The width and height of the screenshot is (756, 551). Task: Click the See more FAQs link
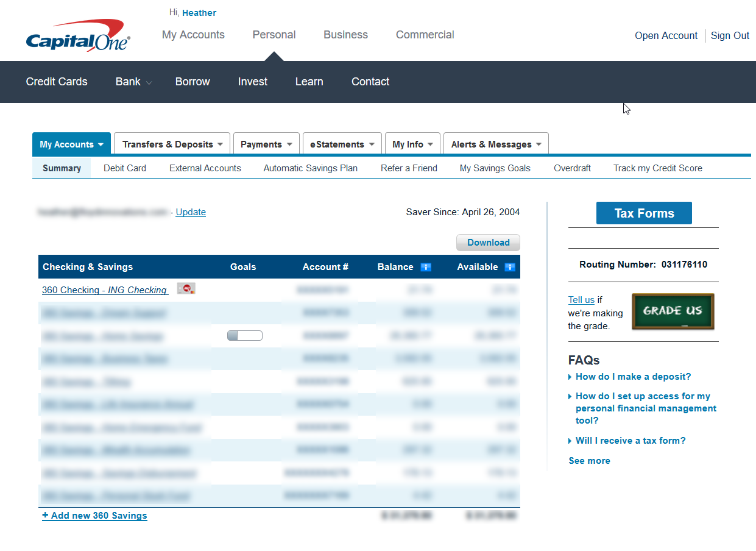coord(589,461)
